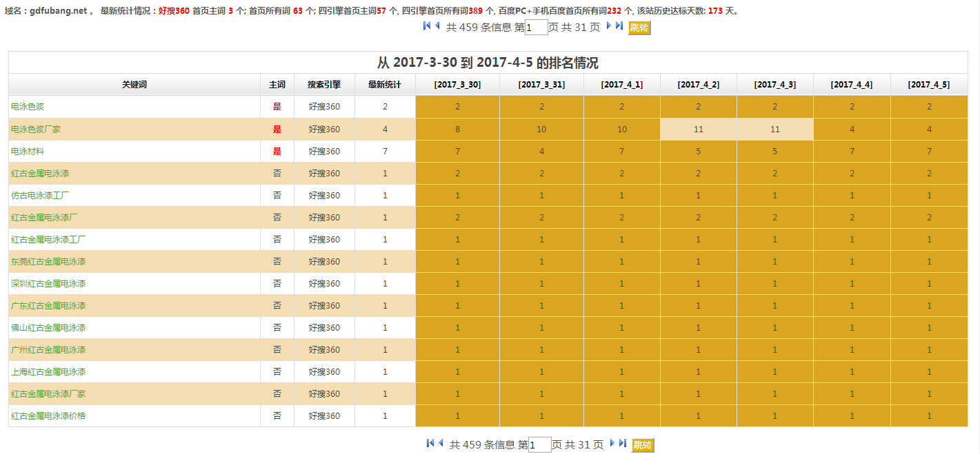Click the next-page arrow in top pagination
Screen dimensions: 980x454
[609, 25]
